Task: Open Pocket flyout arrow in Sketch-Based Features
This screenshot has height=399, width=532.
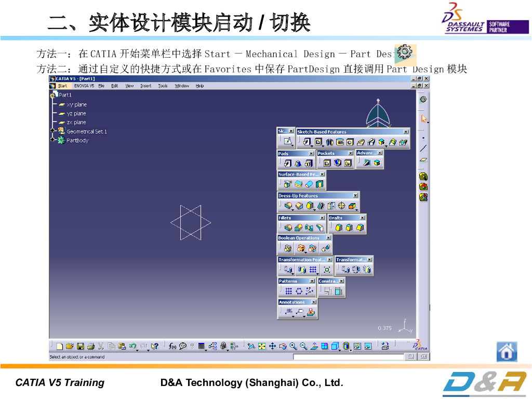Action: tap(322, 146)
